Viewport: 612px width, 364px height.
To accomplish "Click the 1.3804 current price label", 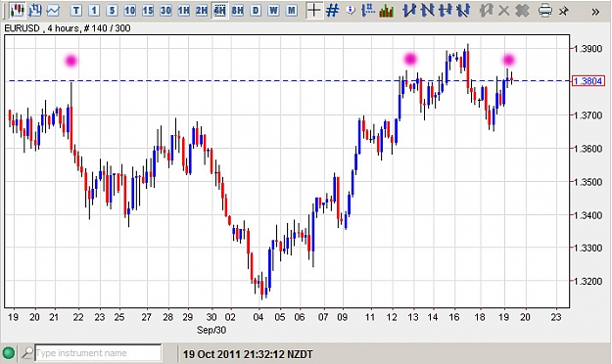I will pyautogui.click(x=588, y=81).
